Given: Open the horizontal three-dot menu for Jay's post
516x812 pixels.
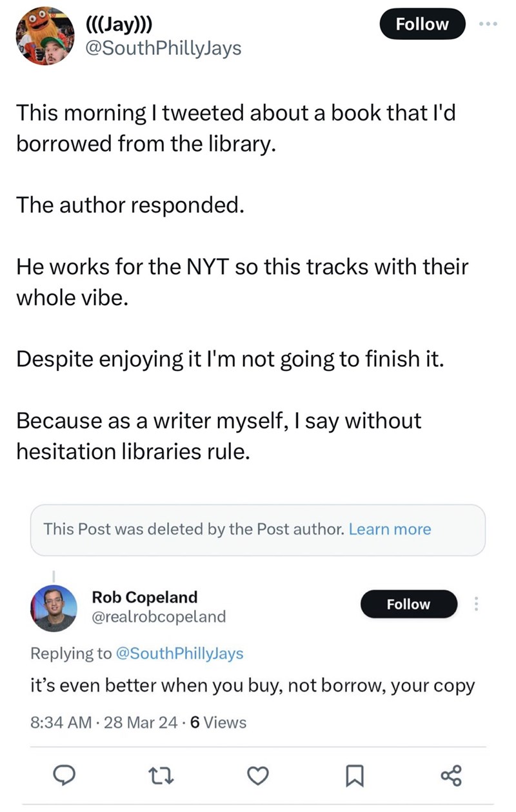Looking at the screenshot, I should (x=490, y=25).
